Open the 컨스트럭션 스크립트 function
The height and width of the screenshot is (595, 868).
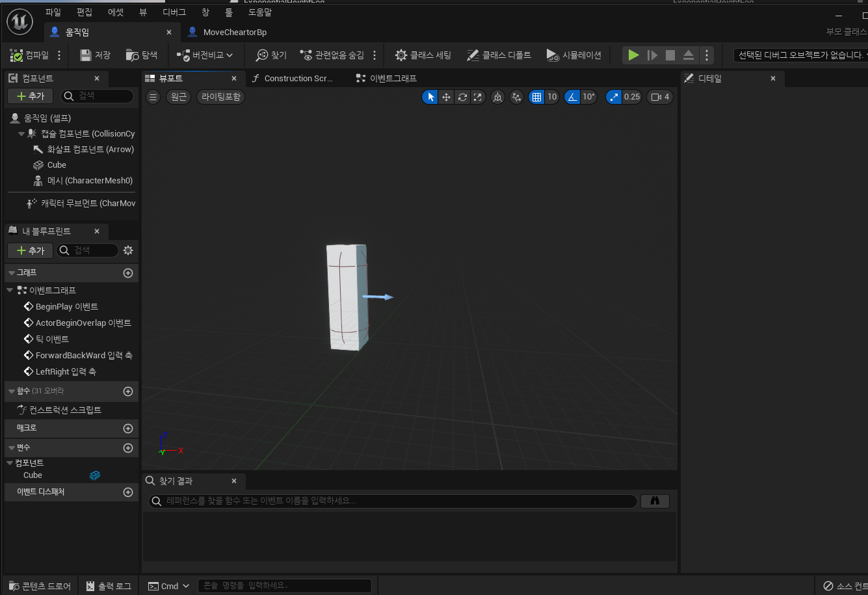coord(59,410)
